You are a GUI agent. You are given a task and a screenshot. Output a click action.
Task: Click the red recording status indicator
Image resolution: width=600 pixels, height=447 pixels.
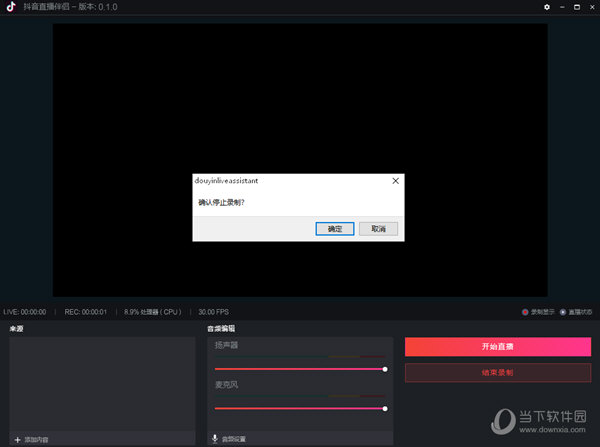pos(525,312)
